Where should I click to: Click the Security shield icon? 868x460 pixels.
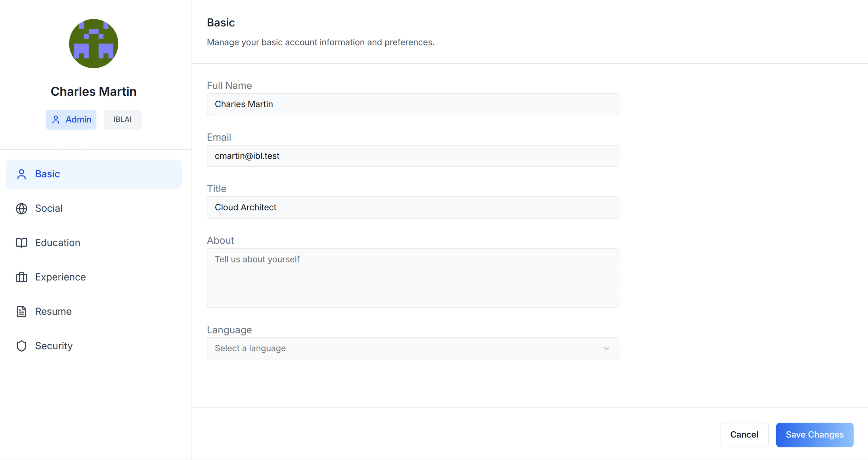point(22,346)
